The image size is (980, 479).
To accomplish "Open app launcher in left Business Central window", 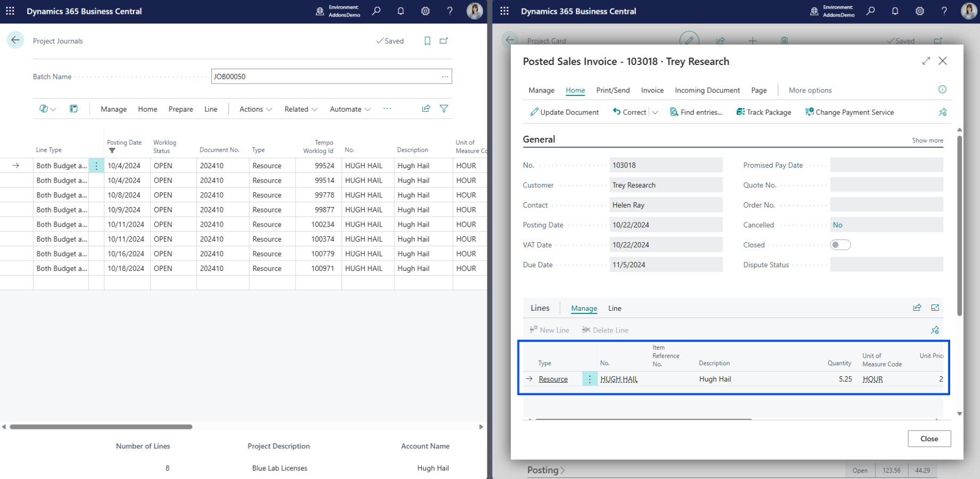I will (x=10, y=11).
